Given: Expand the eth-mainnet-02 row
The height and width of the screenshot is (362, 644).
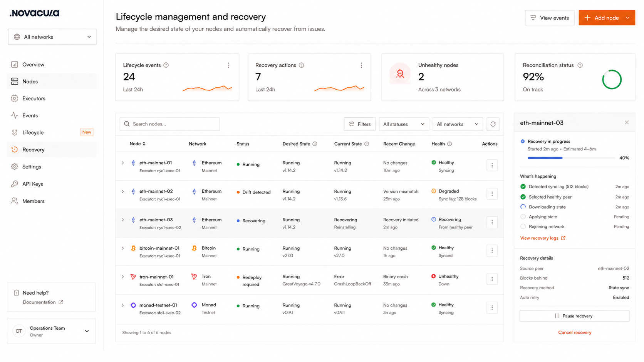Looking at the screenshot, I should click(x=123, y=192).
